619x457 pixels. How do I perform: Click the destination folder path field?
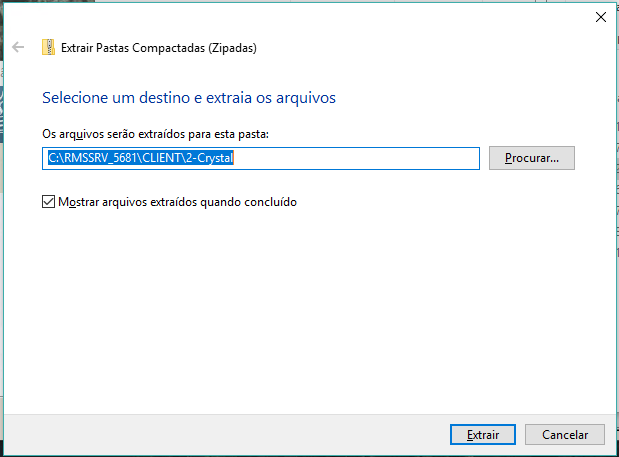[261, 158]
